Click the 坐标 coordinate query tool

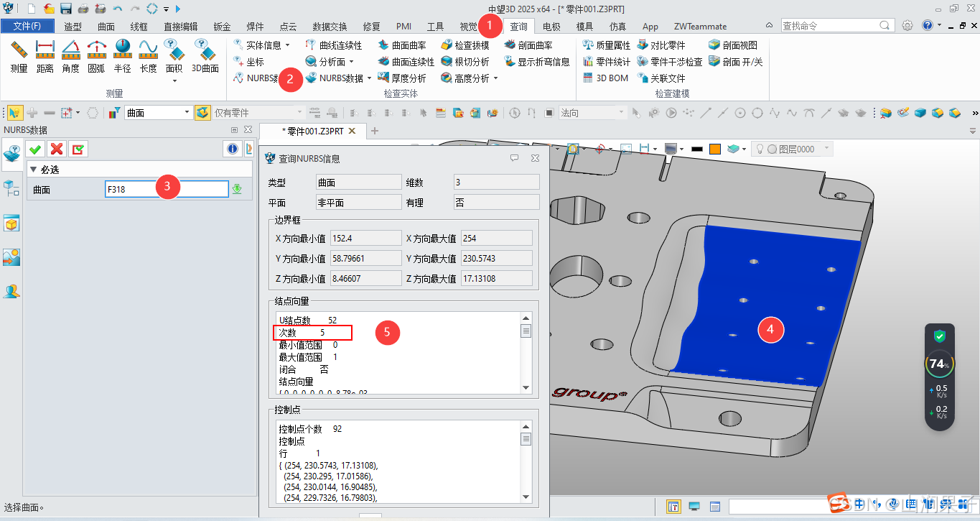coord(249,62)
